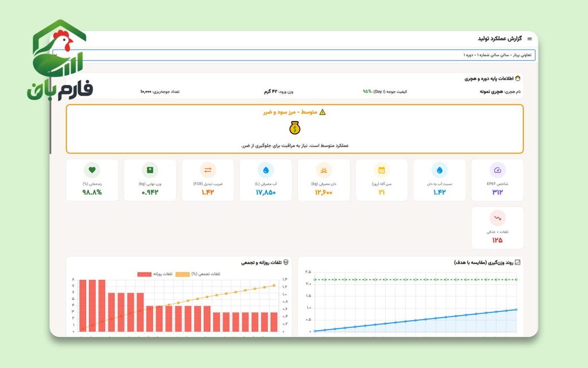
Task: Click the chart icon beside روند وزن‌گیری
Action: coord(518,262)
